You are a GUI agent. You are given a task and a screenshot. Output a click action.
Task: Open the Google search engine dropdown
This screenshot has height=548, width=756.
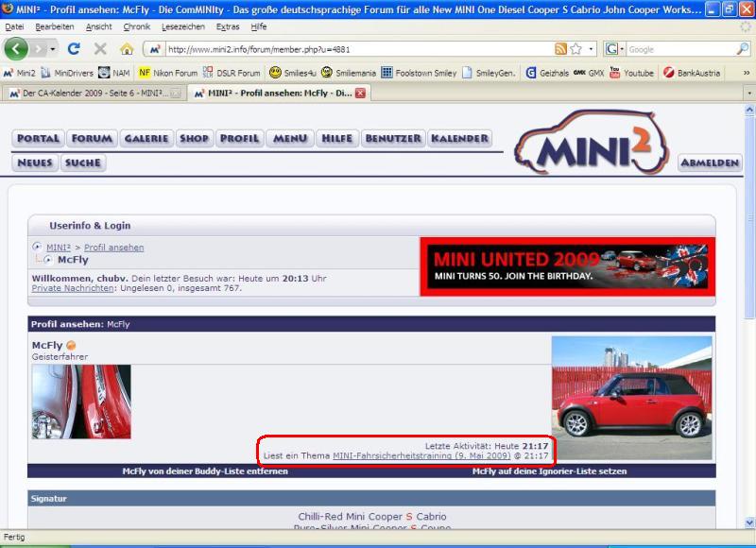613,48
